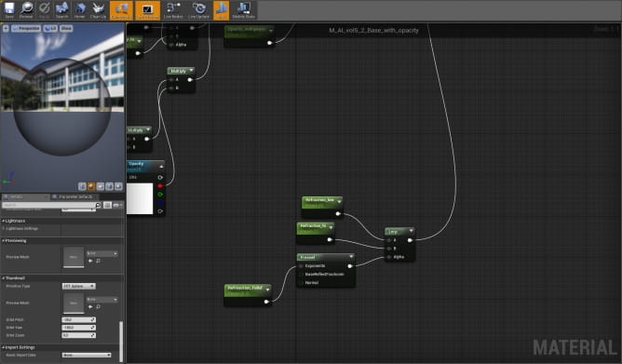Open the viewport options arrow menu
The width and height of the screenshot is (622, 364).
[x=6, y=28]
